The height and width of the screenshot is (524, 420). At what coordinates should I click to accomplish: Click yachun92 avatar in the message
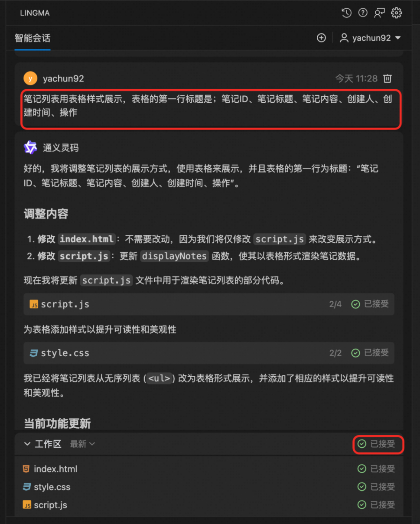click(30, 78)
